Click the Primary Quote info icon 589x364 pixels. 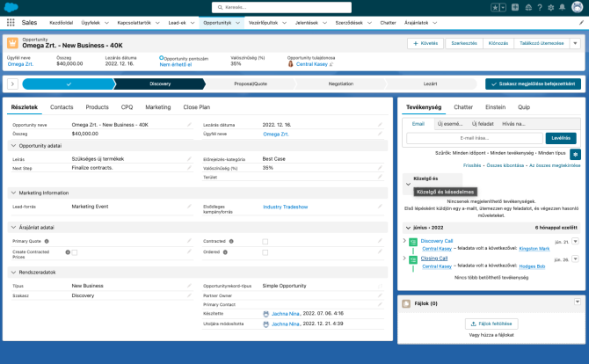click(x=47, y=240)
